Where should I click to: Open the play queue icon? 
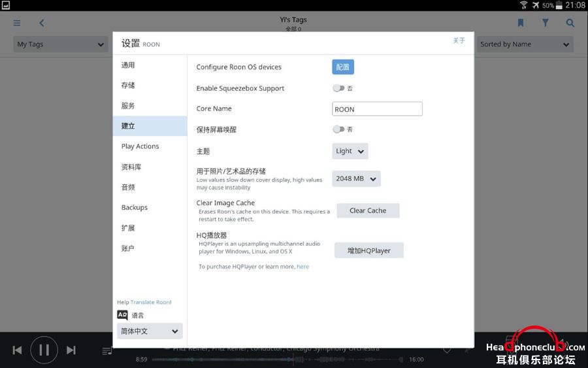pyautogui.click(x=107, y=351)
